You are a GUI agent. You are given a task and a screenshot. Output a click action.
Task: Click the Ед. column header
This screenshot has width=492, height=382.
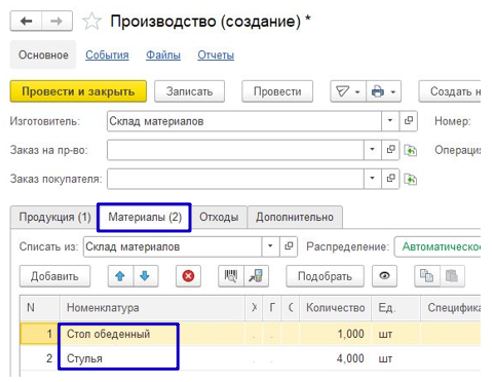(x=396, y=308)
